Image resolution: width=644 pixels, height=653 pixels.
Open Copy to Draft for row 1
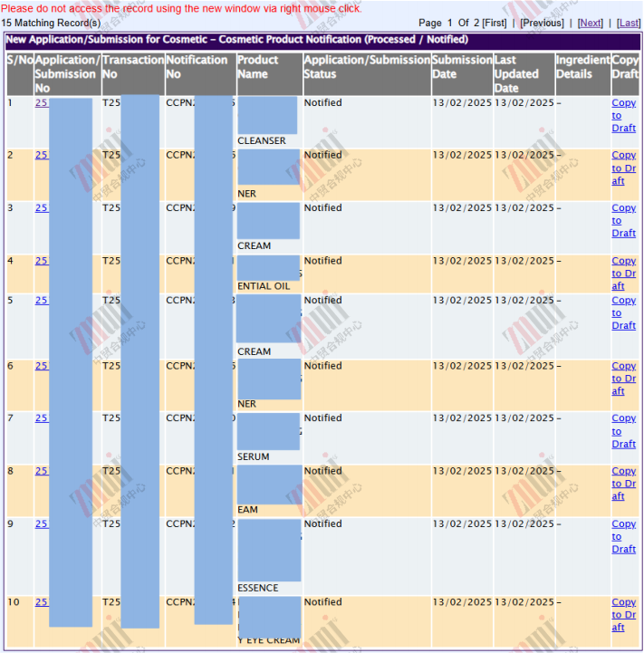tap(623, 115)
